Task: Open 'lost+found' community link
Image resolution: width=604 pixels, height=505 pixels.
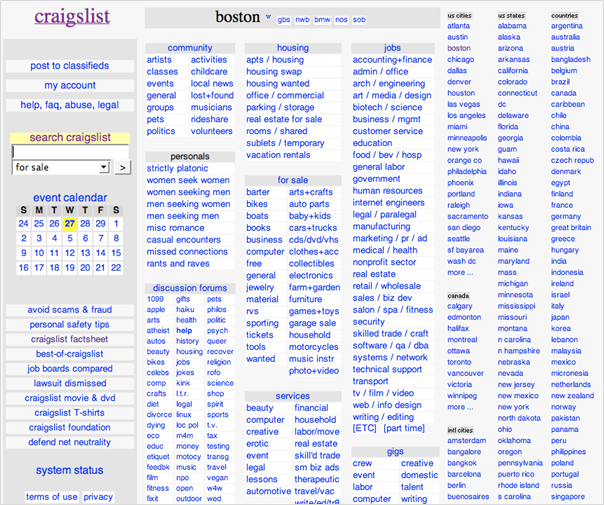Action: click(212, 95)
